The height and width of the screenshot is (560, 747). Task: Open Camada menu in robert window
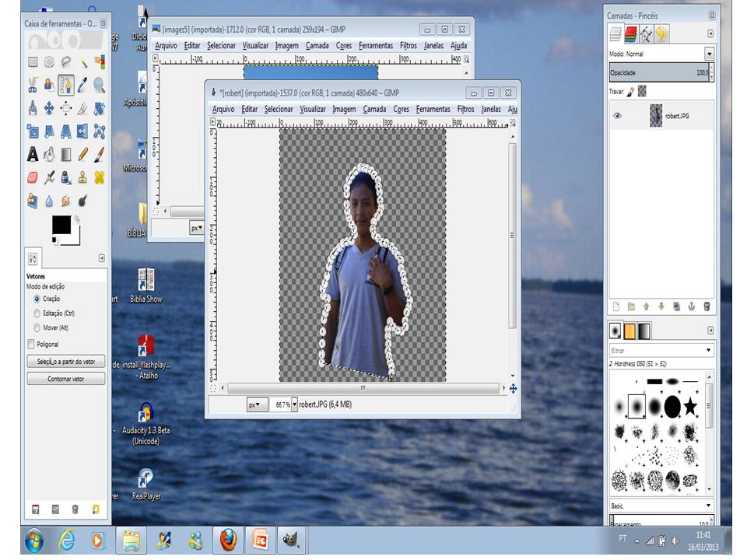coord(374,109)
